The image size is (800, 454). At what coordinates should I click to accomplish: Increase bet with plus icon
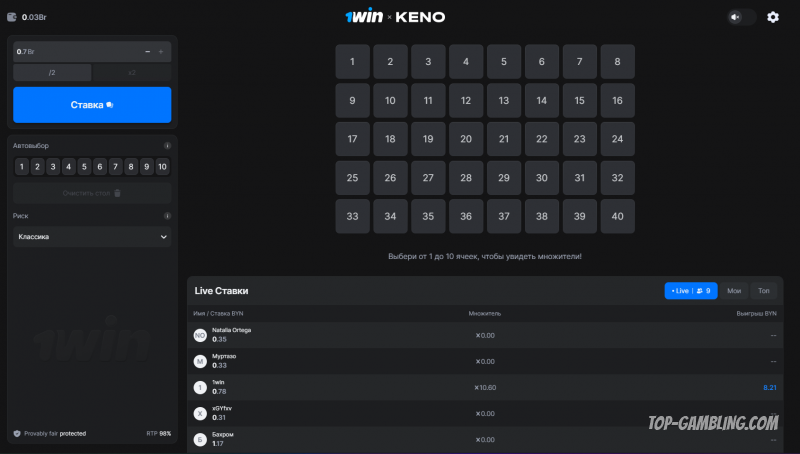coord(161,51)
